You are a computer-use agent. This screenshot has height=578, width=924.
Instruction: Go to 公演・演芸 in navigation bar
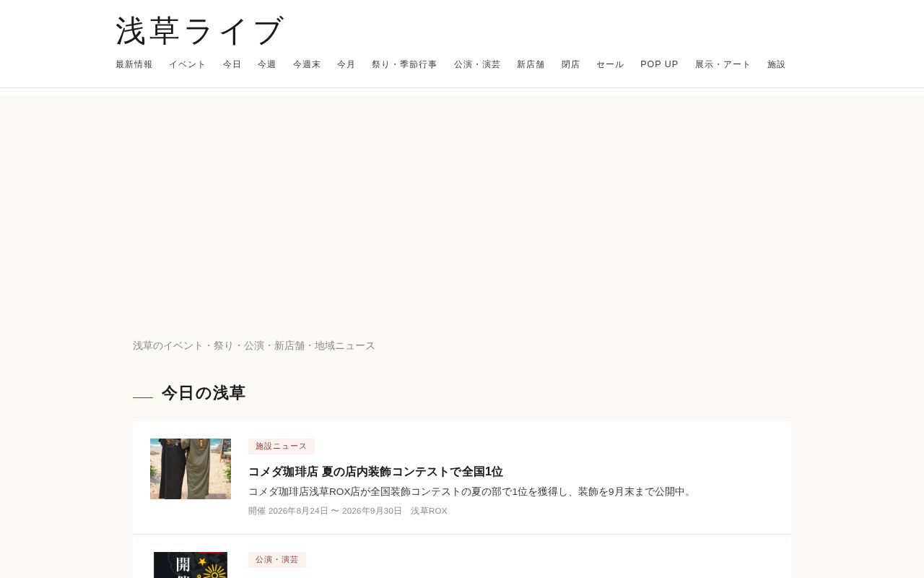477,64
